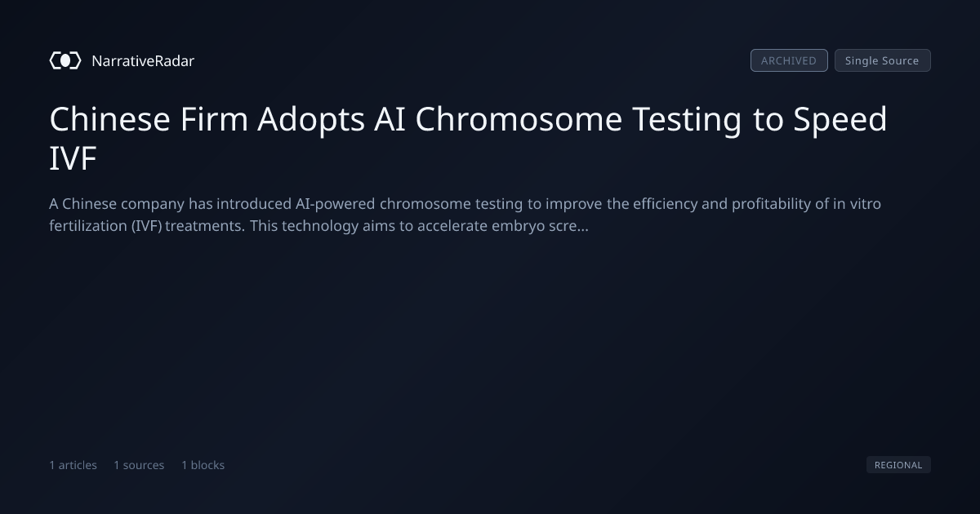Open the Chinese Firm Adopts AI headline
Image resolution: width=980 pixels, height=514 pixels.
pyautogui.click(x=468, y=139)
